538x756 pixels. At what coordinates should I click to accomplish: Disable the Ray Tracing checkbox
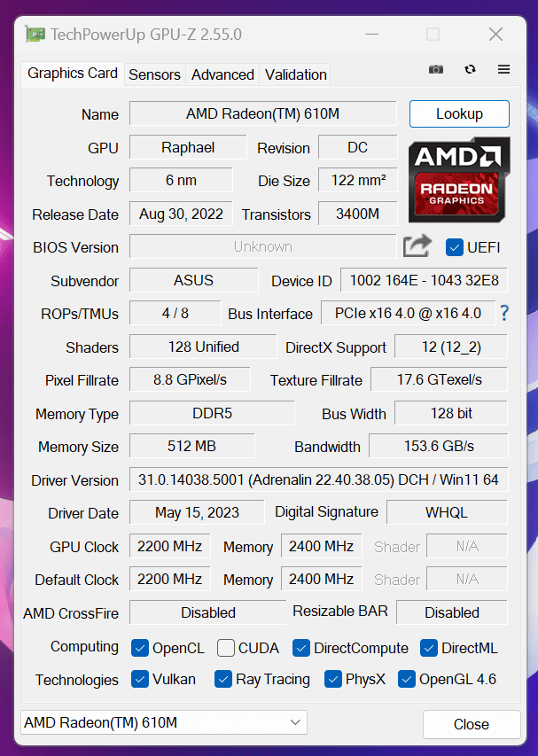click(x=222, y=679)
